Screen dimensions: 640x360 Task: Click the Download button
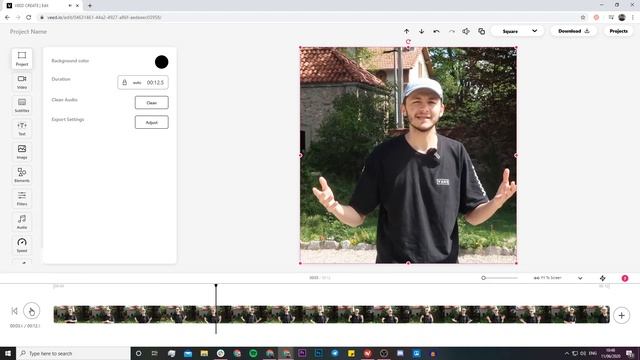(x=573, y=31)
